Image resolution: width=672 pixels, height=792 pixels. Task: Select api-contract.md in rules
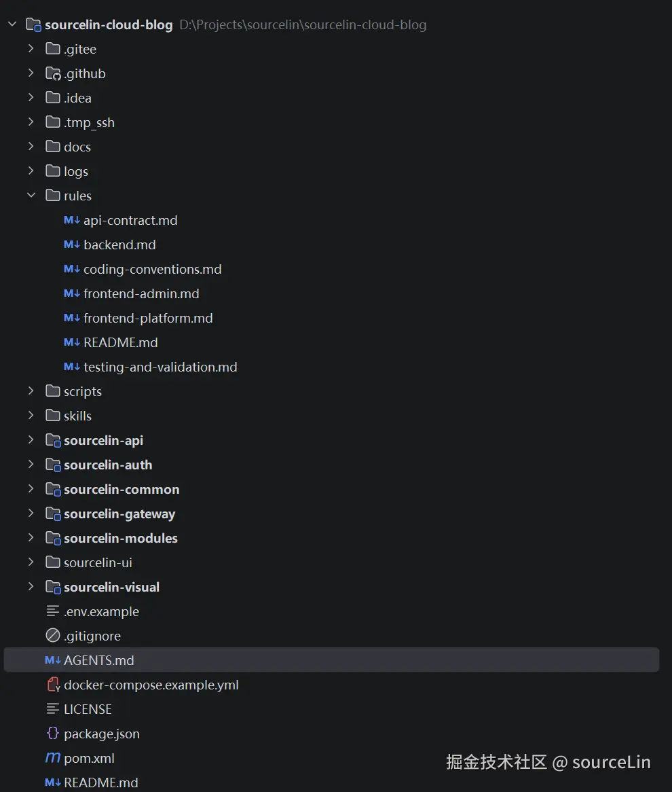coord(130,220)
